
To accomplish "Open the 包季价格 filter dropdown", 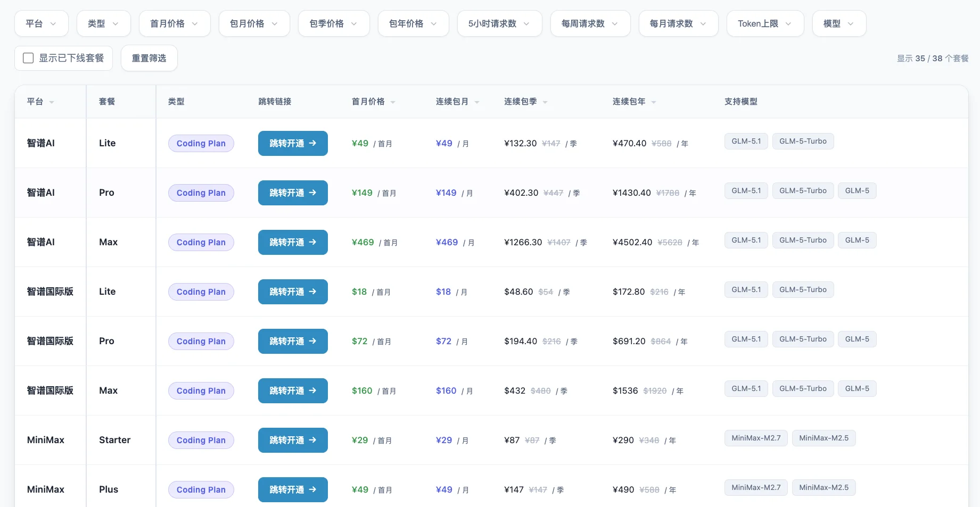I will pos(334,23).
